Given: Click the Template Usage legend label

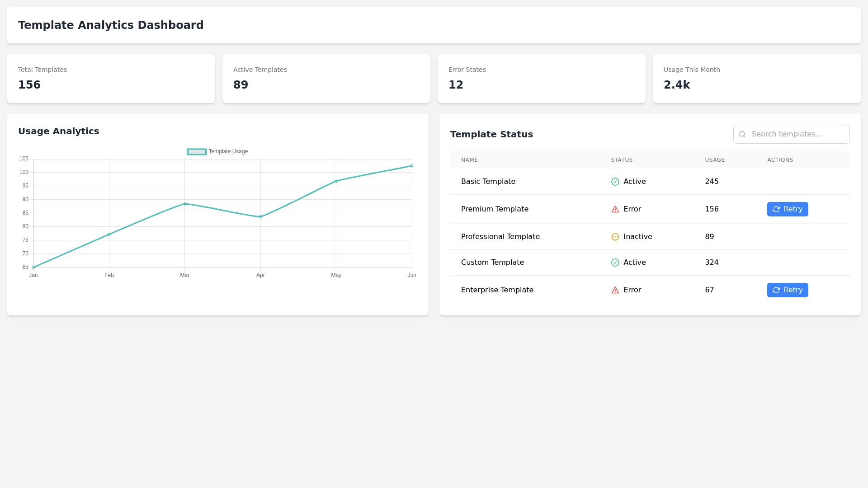Looking at the screenshot, I should [x=228, y=151].
